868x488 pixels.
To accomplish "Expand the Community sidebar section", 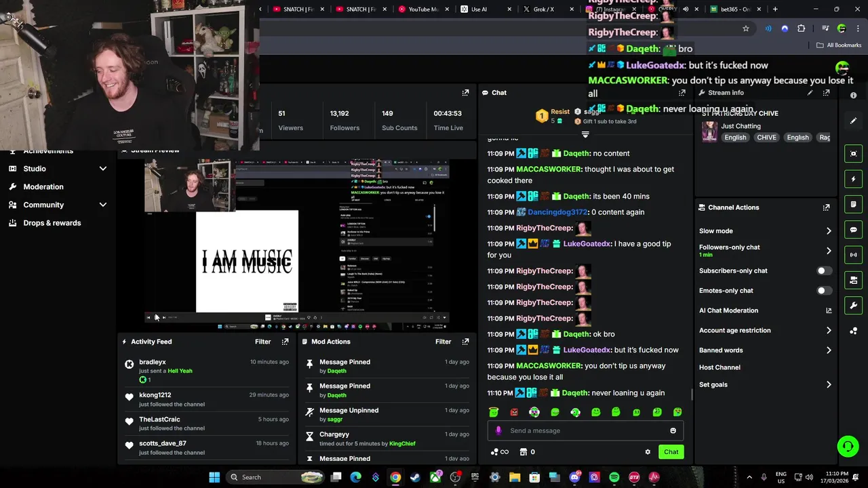I will [103, 205].
